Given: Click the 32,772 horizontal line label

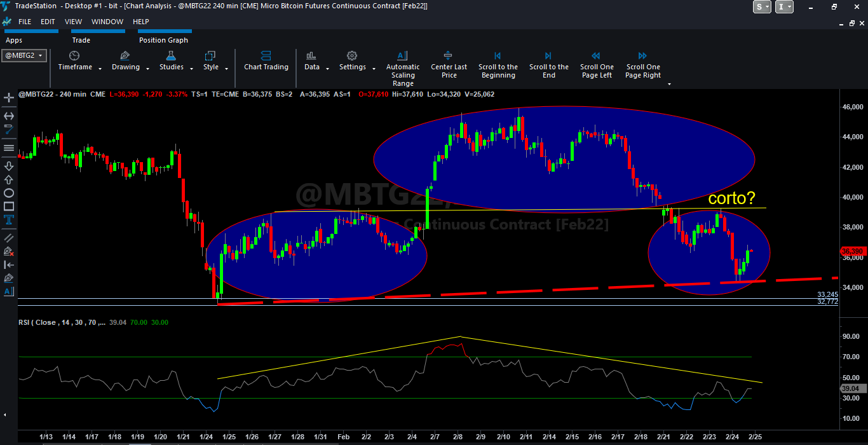Looking at the screenshot, I should pos(827,302).
